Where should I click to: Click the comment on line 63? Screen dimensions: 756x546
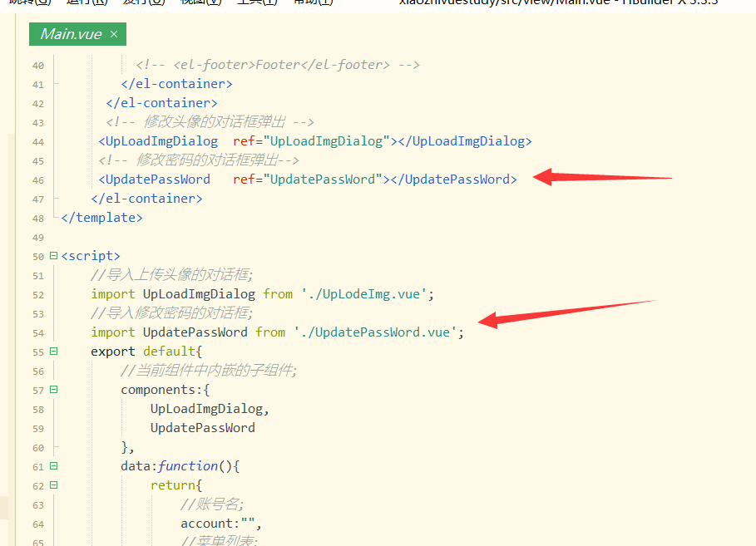[x=212, y=504]
